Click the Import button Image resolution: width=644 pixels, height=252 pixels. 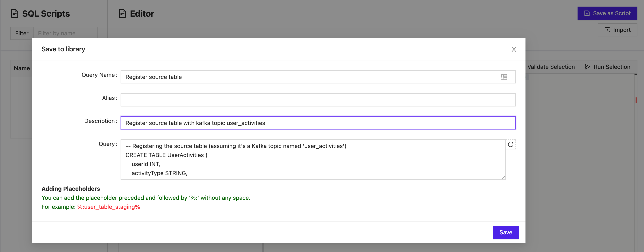[x=617, y=30]
